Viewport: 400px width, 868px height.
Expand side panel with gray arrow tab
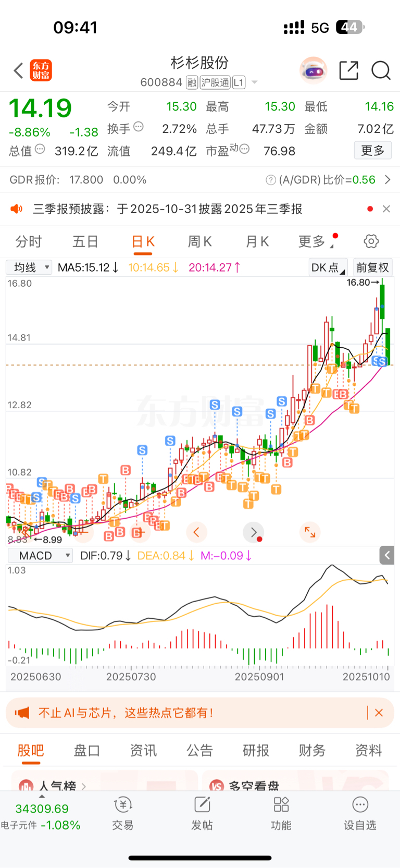point(386,556)
